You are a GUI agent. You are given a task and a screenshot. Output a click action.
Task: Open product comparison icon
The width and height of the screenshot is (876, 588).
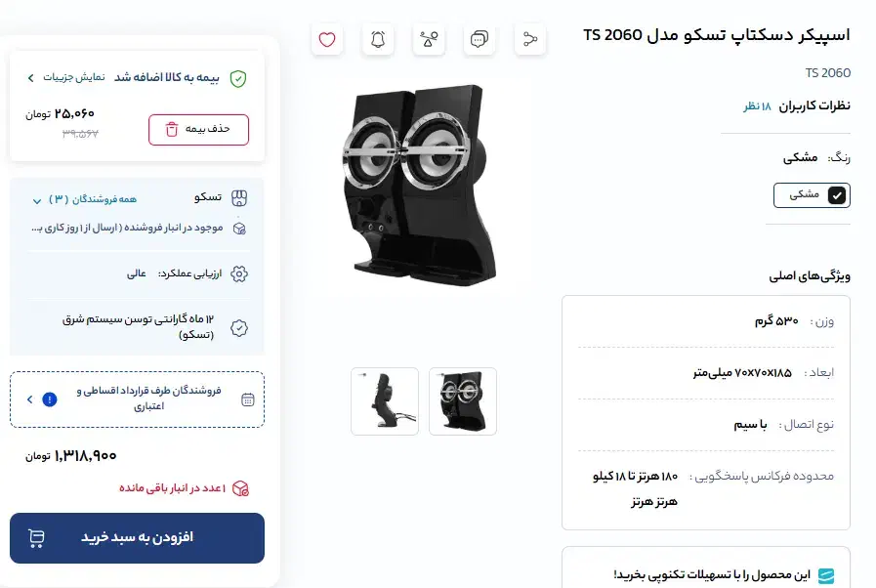tap(429, 40)
